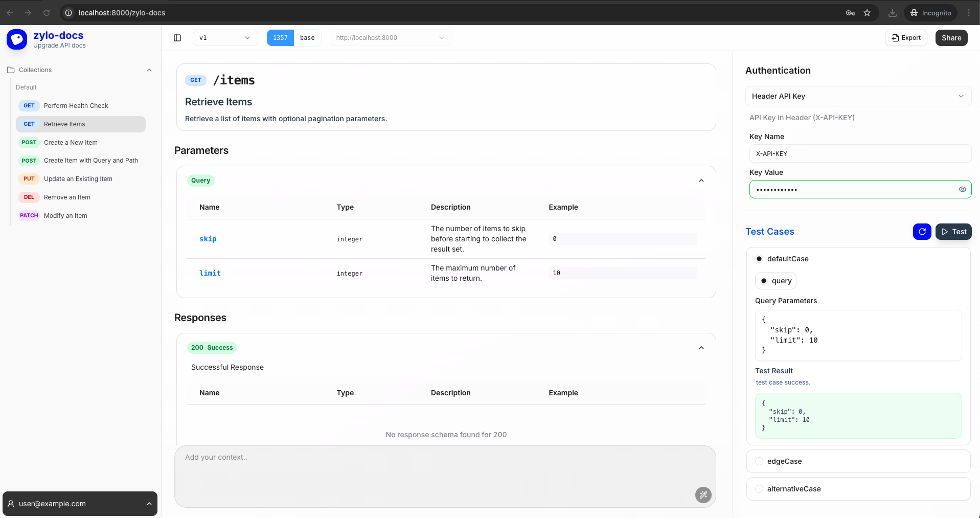980x518 pixels.
Task: Bookmark this page with the star icon
Action: pos(867,13)
